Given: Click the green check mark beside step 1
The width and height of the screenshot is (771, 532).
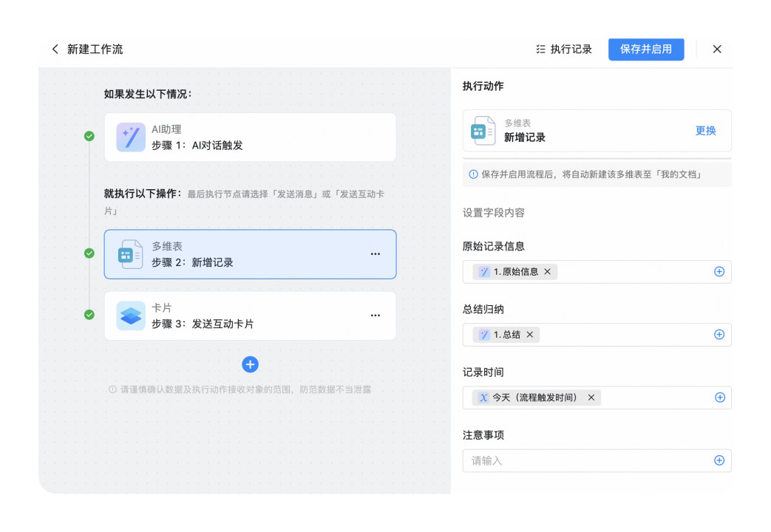Looking at the screenshot, I should [x=89, y=136].
